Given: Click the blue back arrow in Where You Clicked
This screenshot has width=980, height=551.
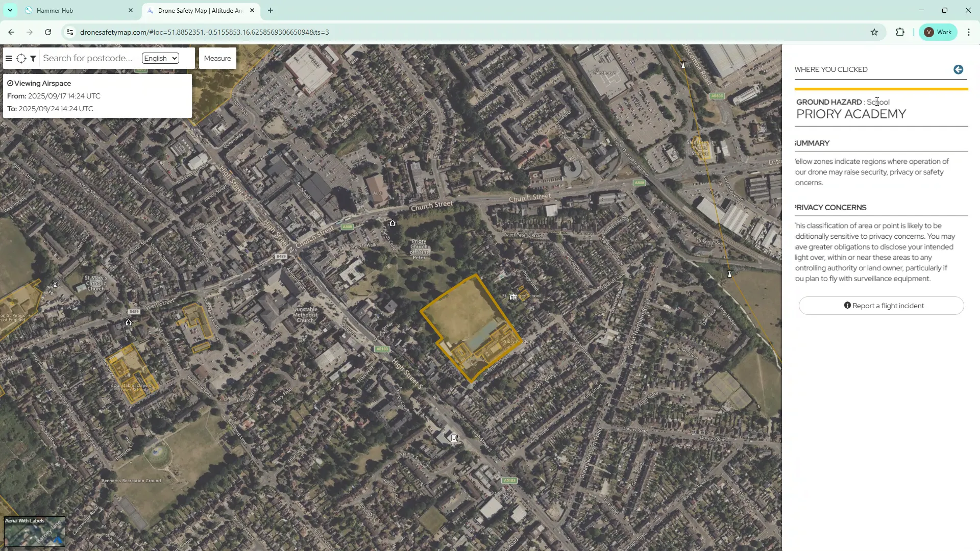Looking at the screenshot, I should tap(958, 70).
